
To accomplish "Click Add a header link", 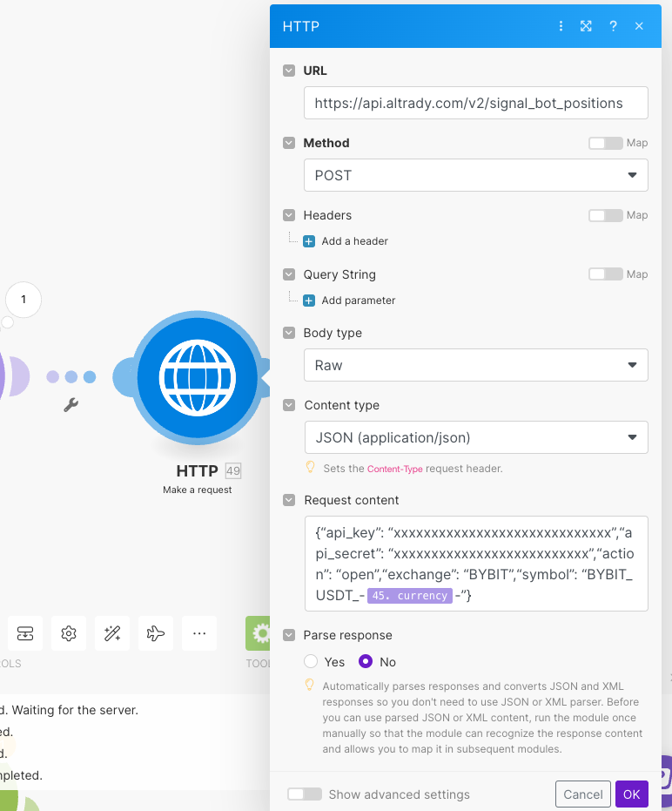I will [x=354, y=241].
